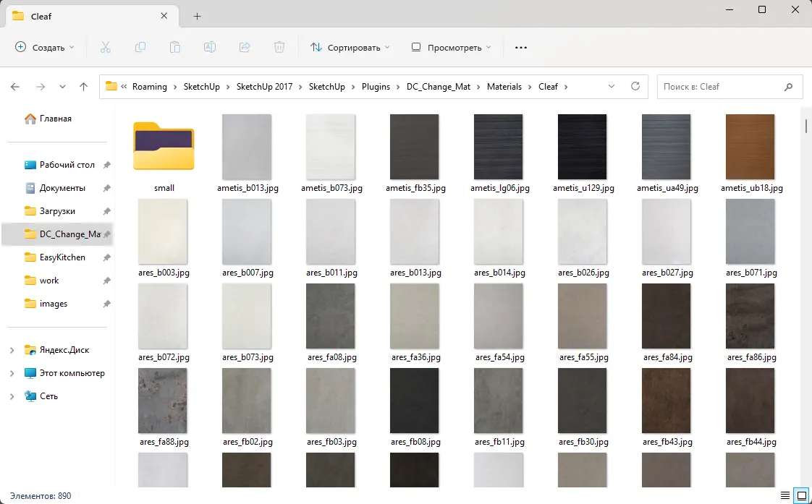
Task: Select the ametis_ub18.jpg brown wood thumbnail
Action: coord(750,147)
